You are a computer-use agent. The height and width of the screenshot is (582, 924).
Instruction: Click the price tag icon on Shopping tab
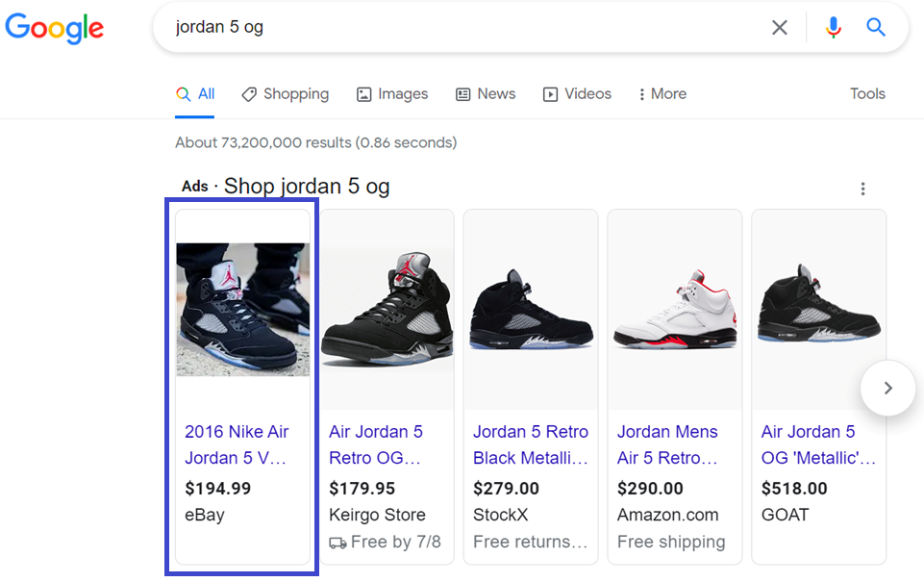[x=247, y=93]
